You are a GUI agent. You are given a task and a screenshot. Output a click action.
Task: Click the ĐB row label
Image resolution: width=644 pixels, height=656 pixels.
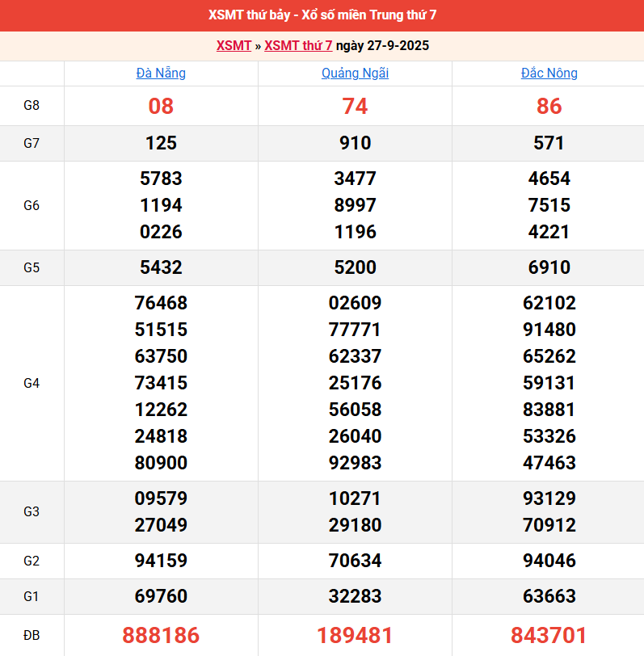[x=32, y=636]
